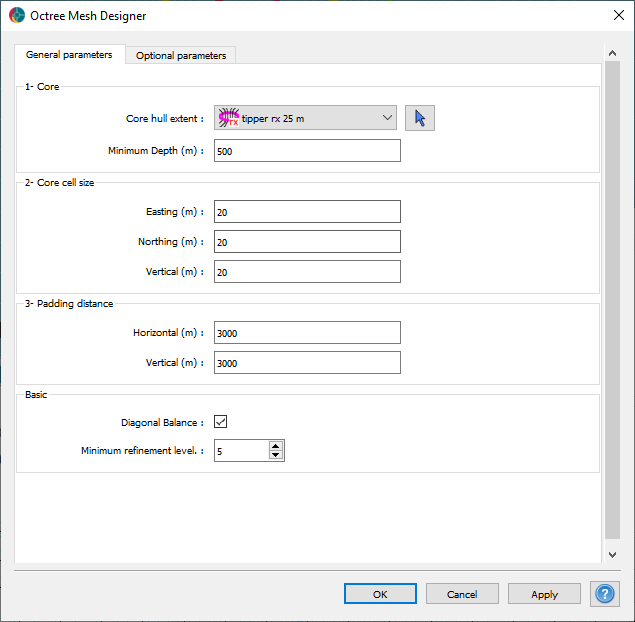Click the scrollbar up arrow

[x=612, y=53]
